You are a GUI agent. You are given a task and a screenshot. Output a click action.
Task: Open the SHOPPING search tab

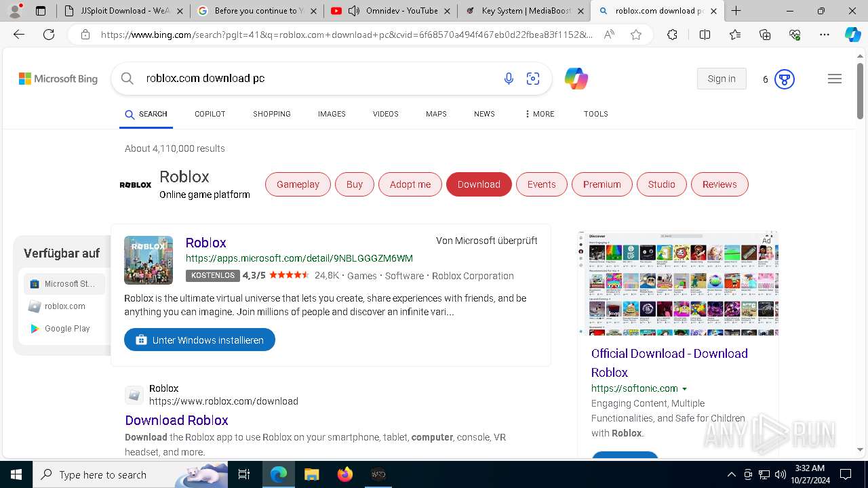click(x=272, y=114)
